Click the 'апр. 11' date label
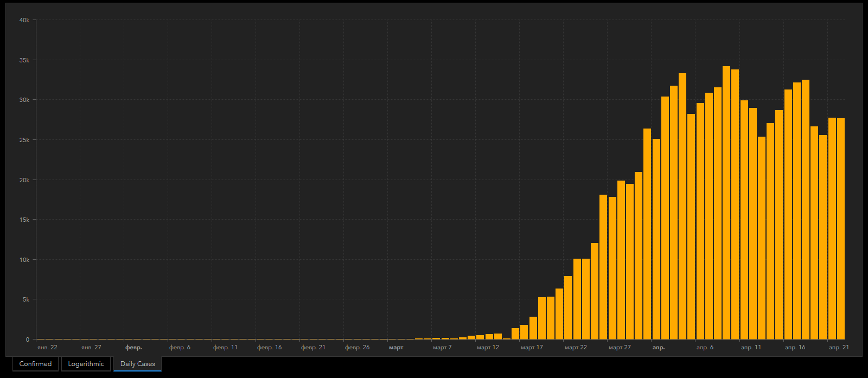This screenshot has width=868, height=378. pos(751,347)
